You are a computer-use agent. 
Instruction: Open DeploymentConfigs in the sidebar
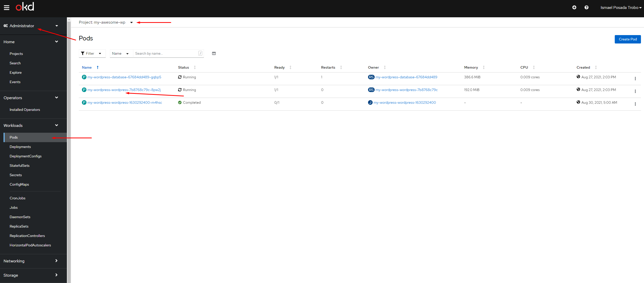25,156
